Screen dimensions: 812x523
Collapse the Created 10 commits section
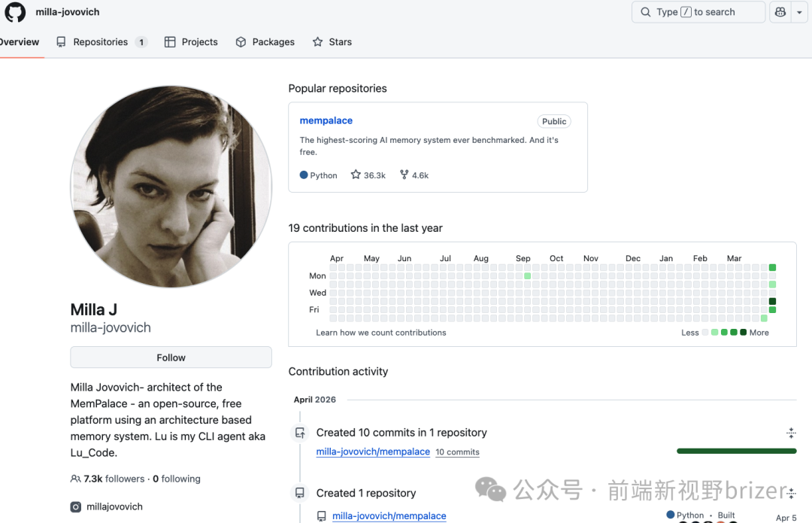pos(790,433)
